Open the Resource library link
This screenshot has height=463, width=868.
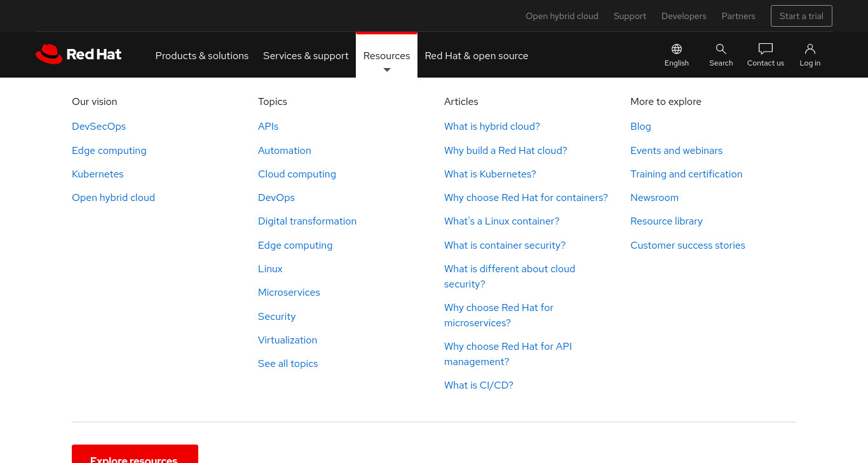click(667, 221)
